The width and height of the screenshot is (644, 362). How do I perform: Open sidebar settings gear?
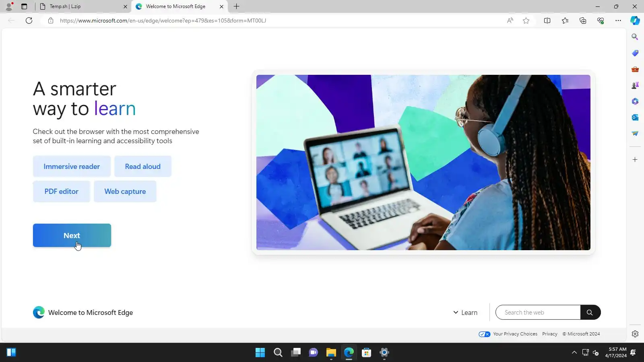(x=635, y=334)
